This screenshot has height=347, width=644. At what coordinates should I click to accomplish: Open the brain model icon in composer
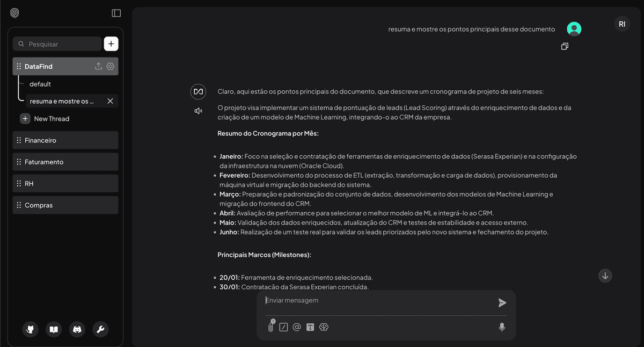pyautogui.click(x=324, y=327)
